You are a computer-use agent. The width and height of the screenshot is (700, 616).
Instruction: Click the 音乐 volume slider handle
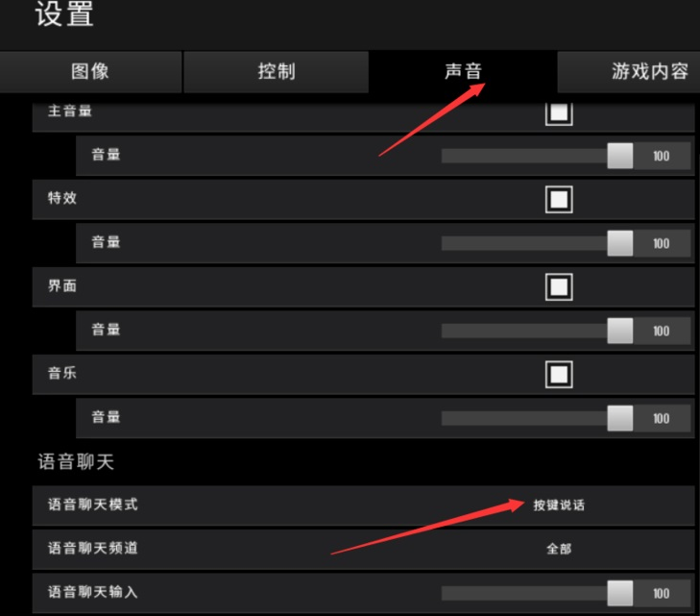[x=619, y=419]
